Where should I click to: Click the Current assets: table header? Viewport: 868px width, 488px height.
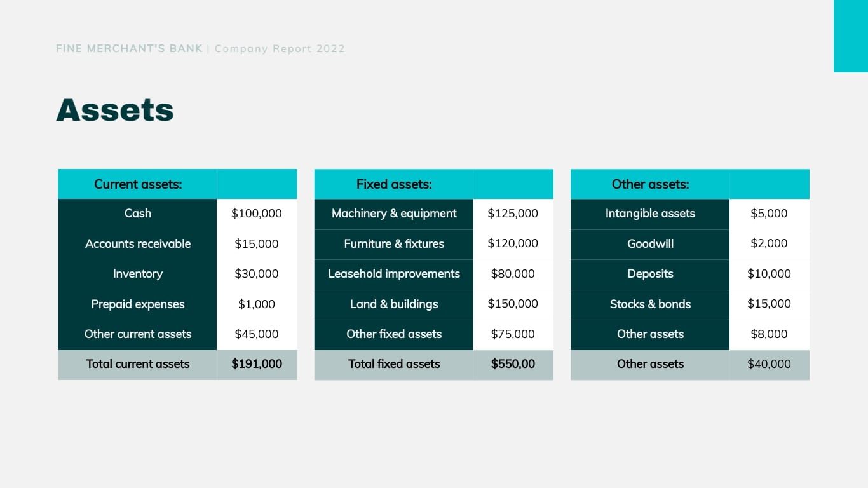tap(137, 184)
